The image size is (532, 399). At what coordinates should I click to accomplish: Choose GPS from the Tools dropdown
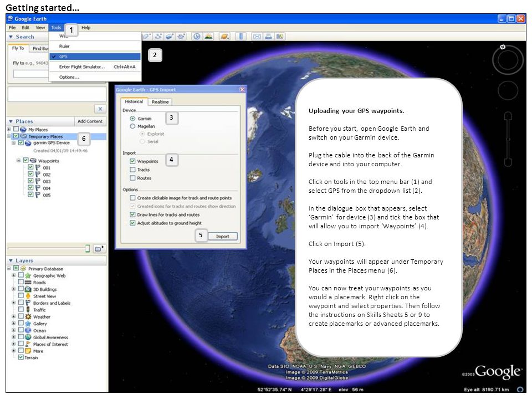click(x=95, y=57)
